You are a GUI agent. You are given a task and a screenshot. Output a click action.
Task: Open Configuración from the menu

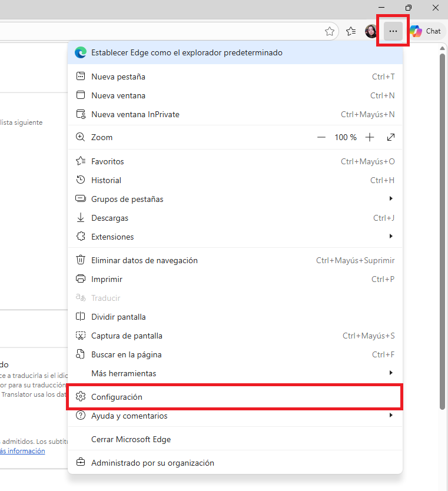coord(235,397)
